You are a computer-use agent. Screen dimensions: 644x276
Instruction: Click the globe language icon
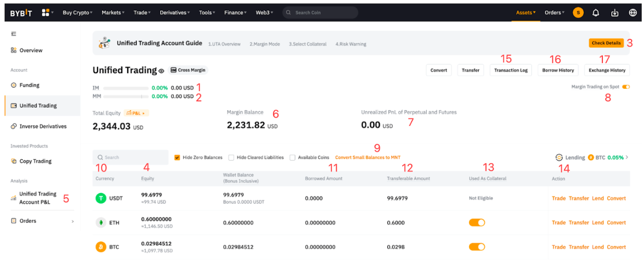point(633,13)
